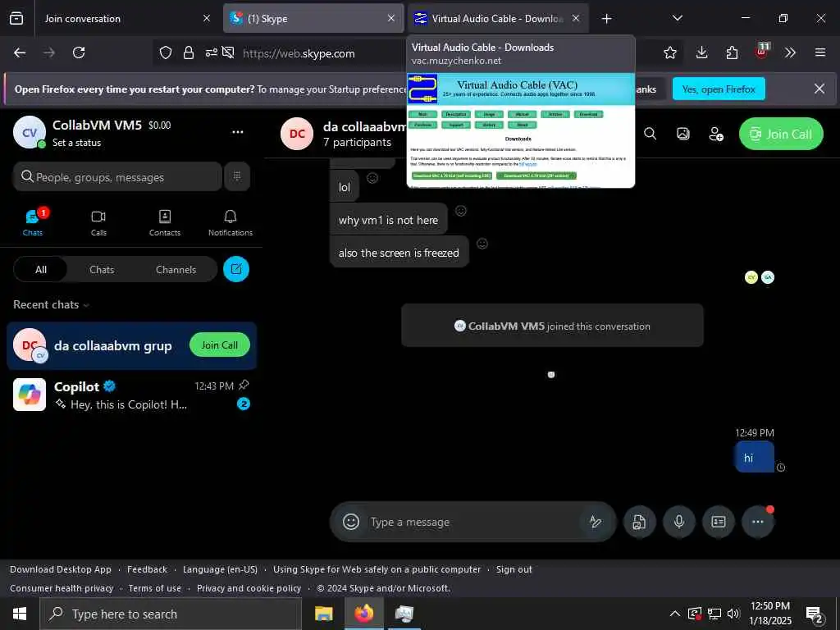Click Set a status
This screenshot has height=630, width=840.
point(76,143)
